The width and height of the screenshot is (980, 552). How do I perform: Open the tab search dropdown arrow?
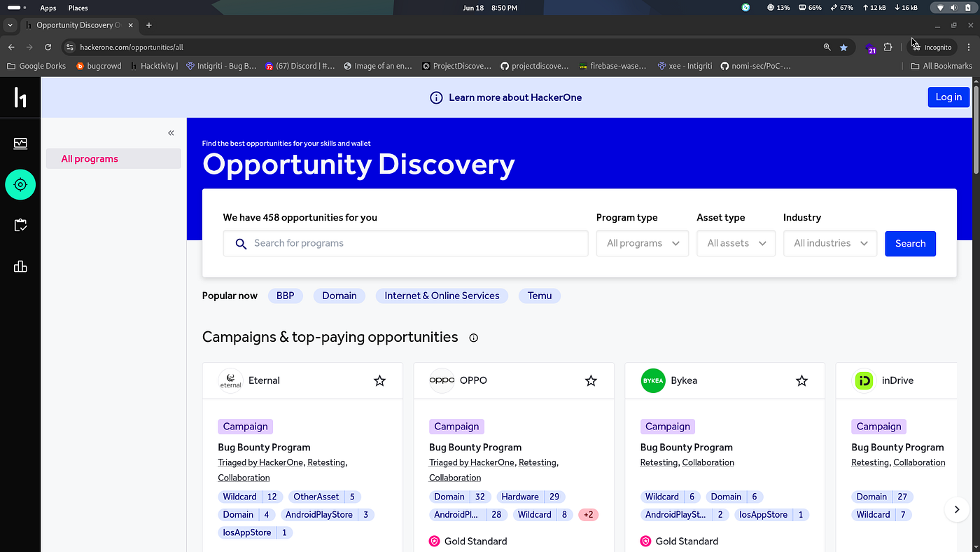pos(10,25)
